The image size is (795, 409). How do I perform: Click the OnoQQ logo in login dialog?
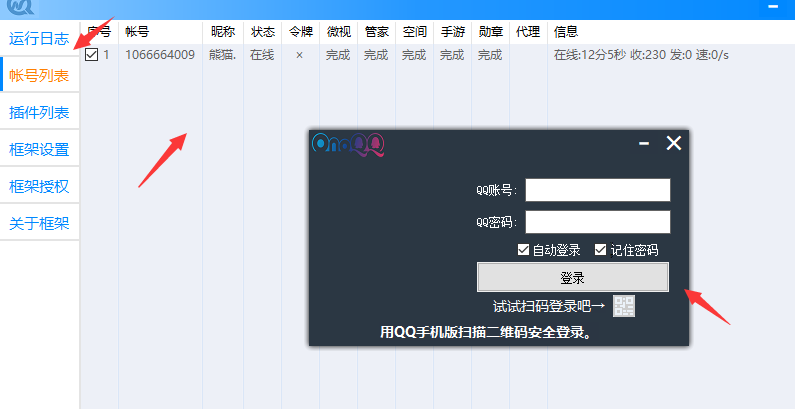click(348, 144)
